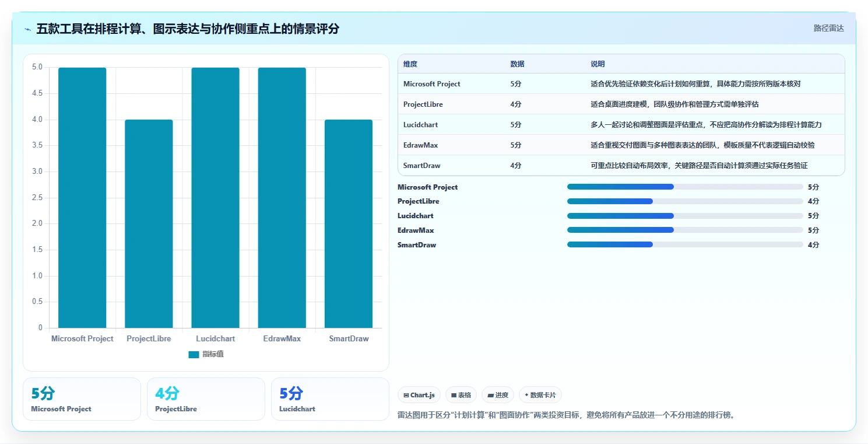Click the footer note starting 雷达图用于区分

566,415
